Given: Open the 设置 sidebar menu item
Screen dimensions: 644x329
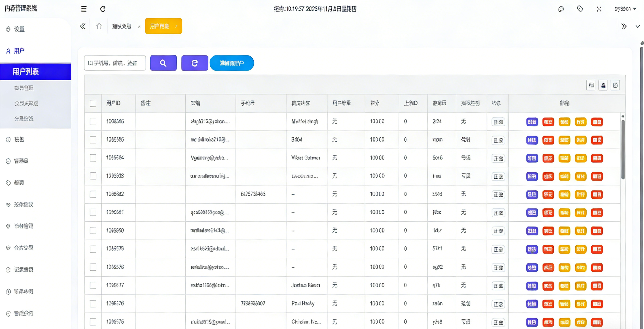Looking at the screenshot, I should coord(19,29).
